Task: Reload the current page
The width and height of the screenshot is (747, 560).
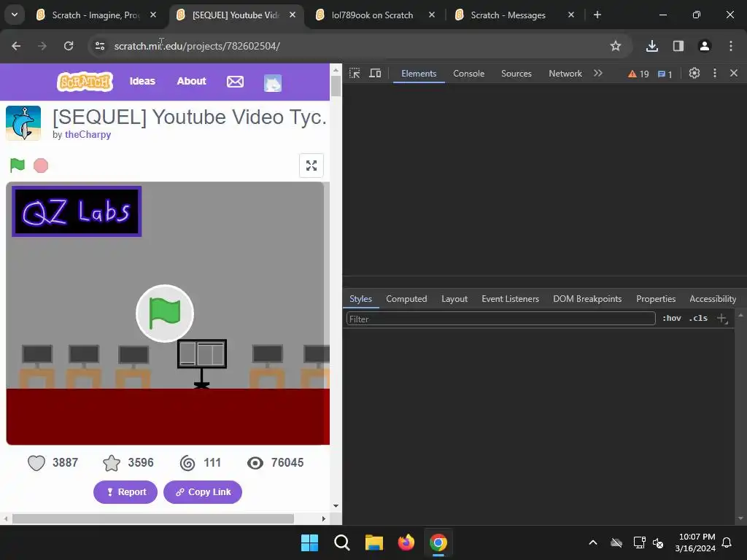Action: point(69,46)
